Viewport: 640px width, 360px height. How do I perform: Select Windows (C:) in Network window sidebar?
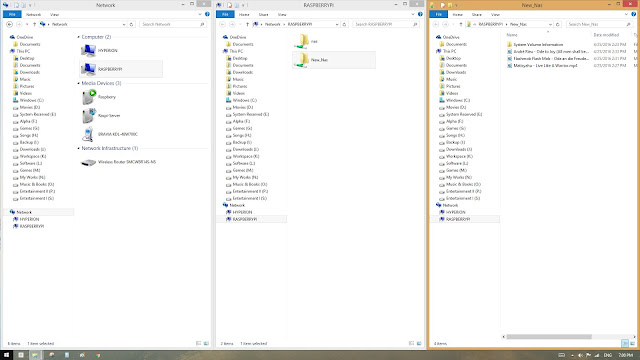(x=31, y=100)
